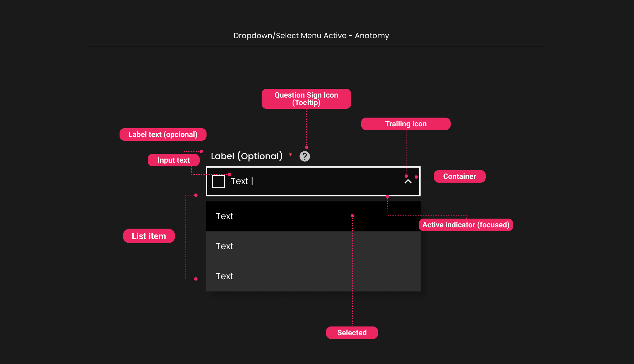The height and width of the screenshot is (364, 634).
Task: Click the 'Question Sign Icon (Tooltip)' annotation tag
Action: (x=306, y=99)
